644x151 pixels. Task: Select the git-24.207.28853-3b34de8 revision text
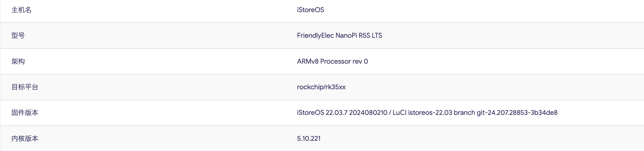tap(517, 113)
